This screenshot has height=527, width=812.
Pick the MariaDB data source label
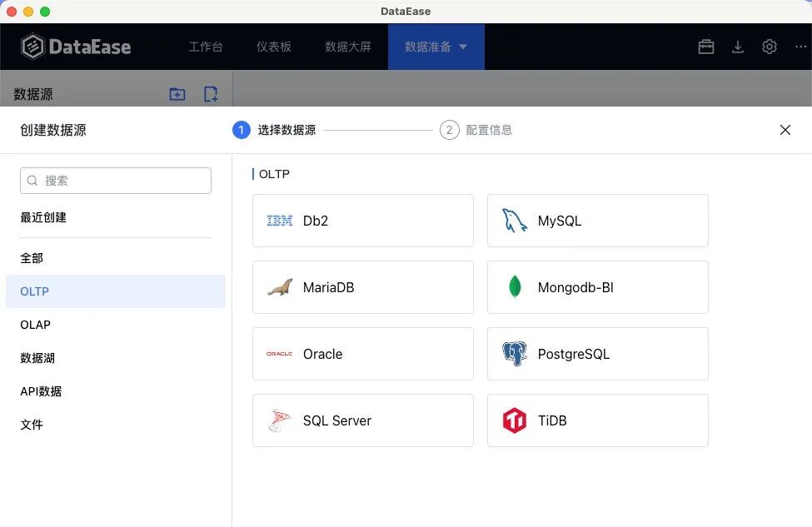pyautogui.click(x=328, y=287)
